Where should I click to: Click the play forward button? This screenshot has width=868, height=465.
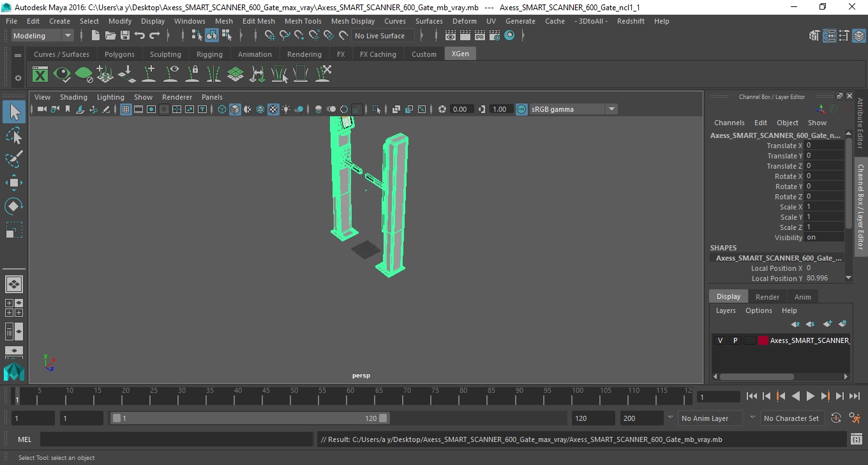pyautogui.click(x=810, y=396)
